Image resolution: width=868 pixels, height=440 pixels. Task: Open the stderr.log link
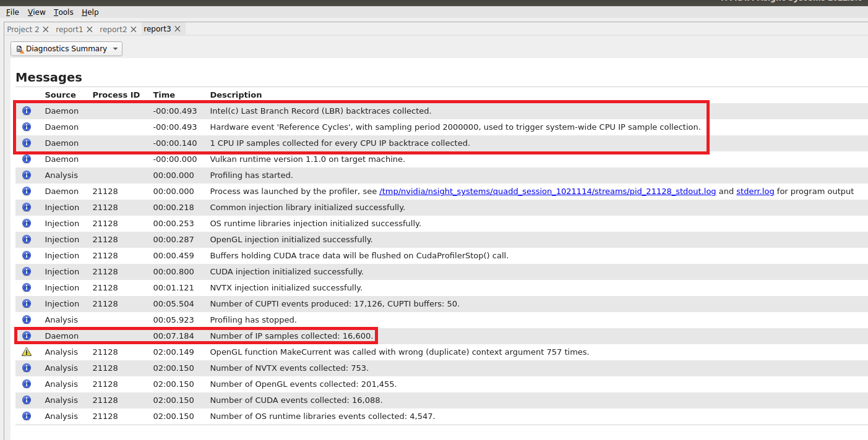point(755,191)
